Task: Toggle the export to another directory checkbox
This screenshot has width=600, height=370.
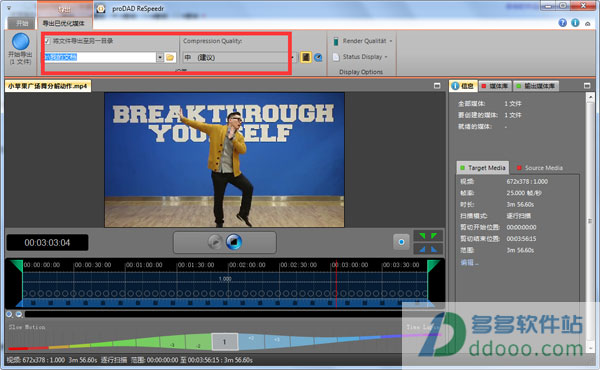Action: [48, 41]
